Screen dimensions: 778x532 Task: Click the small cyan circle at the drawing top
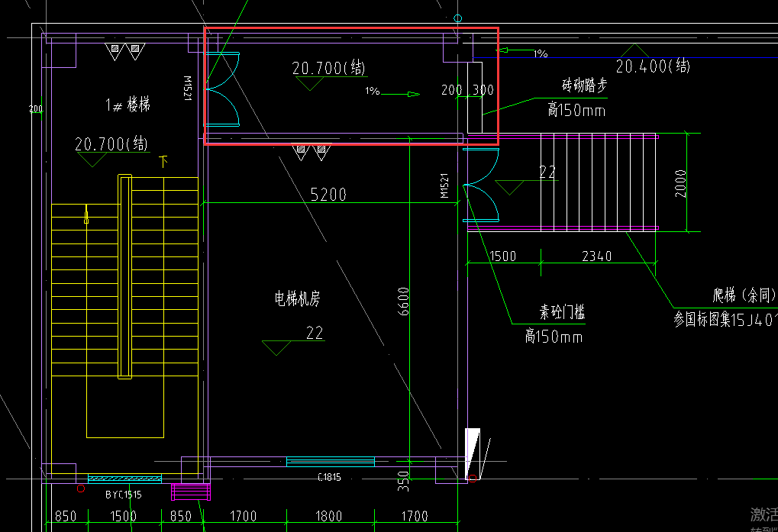click(x=457, y=18)
